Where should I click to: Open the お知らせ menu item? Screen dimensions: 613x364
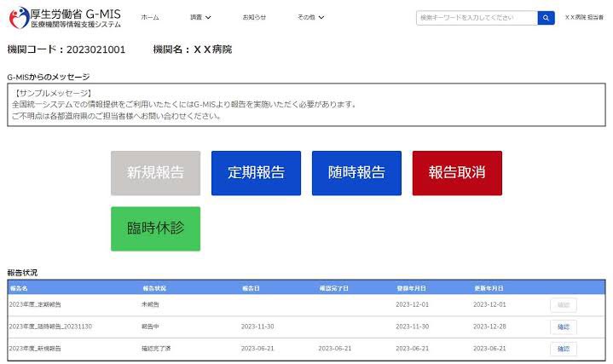(x=254, y=17)
